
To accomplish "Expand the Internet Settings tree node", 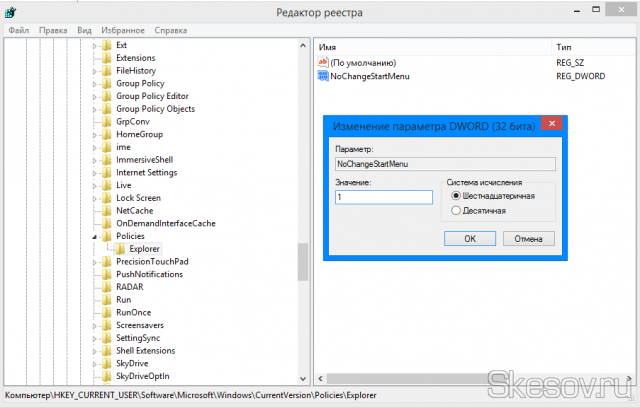I will [x=95, y=173].
